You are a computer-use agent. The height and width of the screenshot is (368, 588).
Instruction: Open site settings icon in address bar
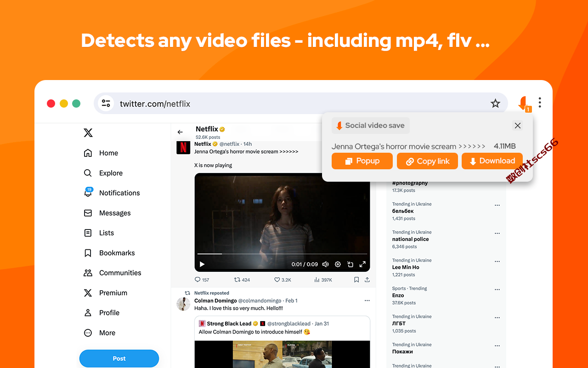(106, 103)
